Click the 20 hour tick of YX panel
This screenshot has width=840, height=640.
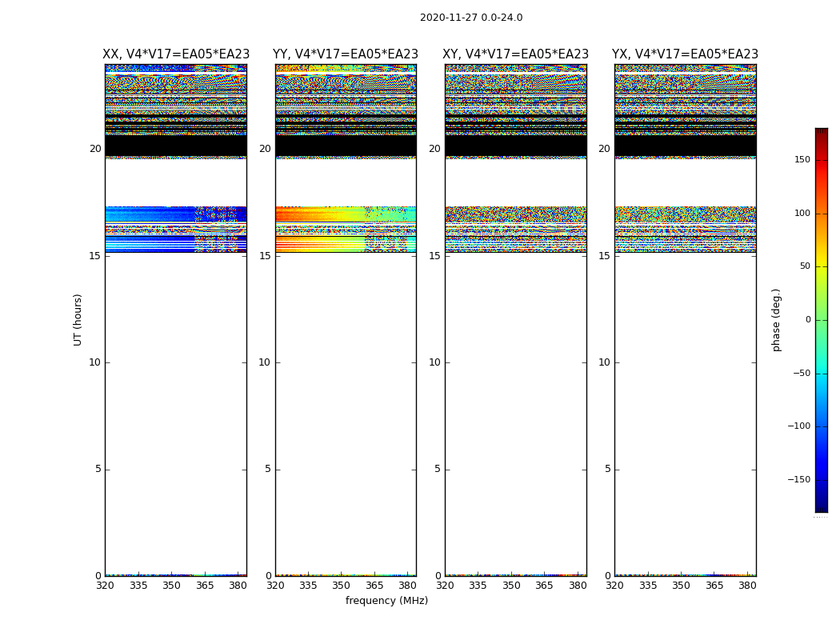pyautogui.click(x=604, y=148)
